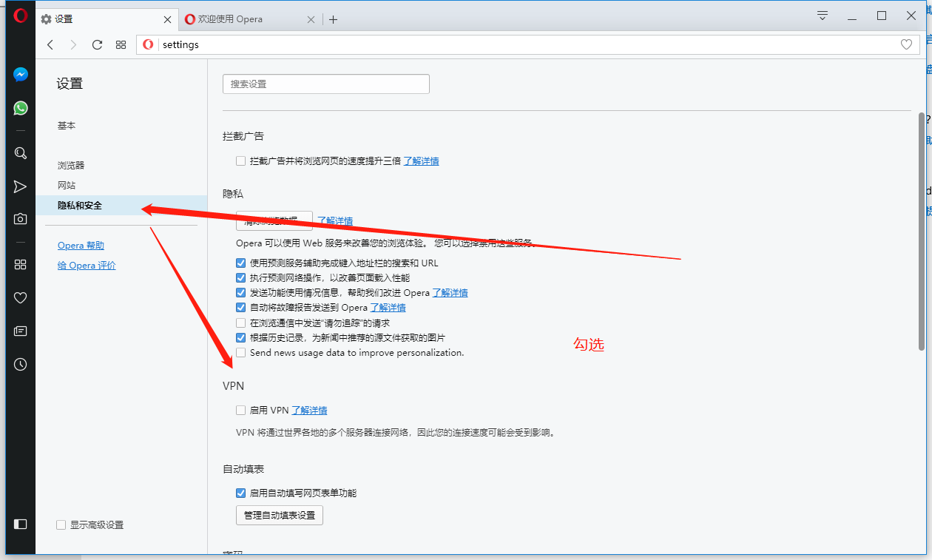Enable Send news usage data checkbox
The image size is (932, 560).
coord(240,353)
